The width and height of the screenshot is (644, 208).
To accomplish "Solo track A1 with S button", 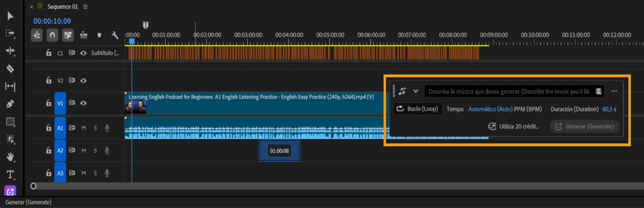I will tap(96, 128).
